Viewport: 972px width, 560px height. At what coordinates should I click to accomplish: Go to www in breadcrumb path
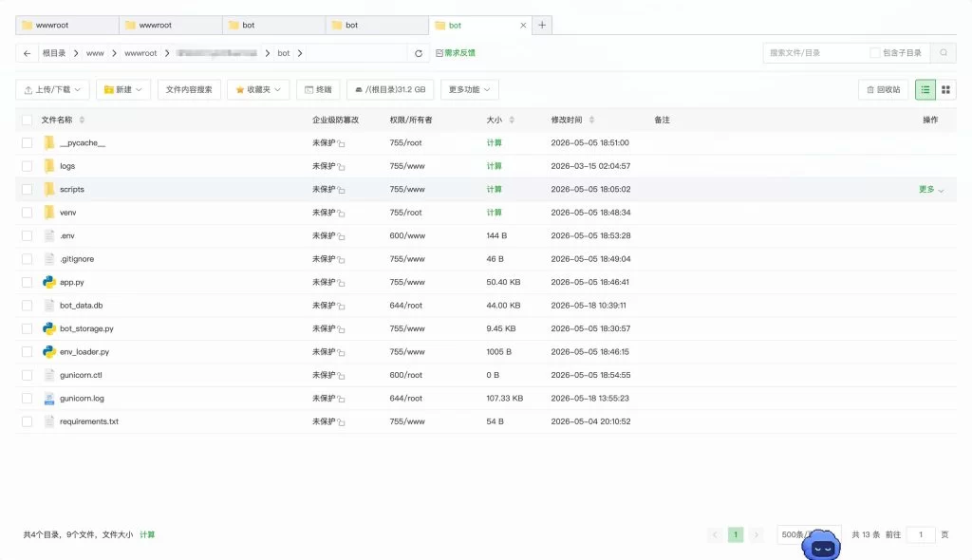coord(95,53)
